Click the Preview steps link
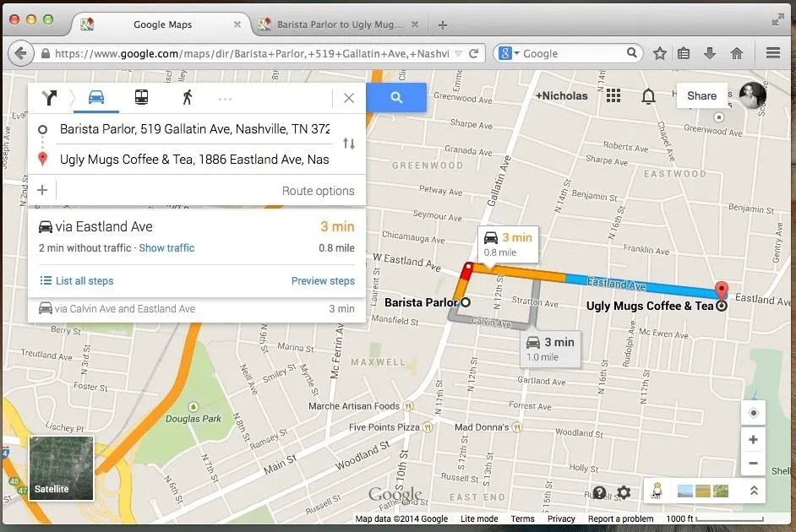Screen dimensions: 796x532 [x=323, y=280]
